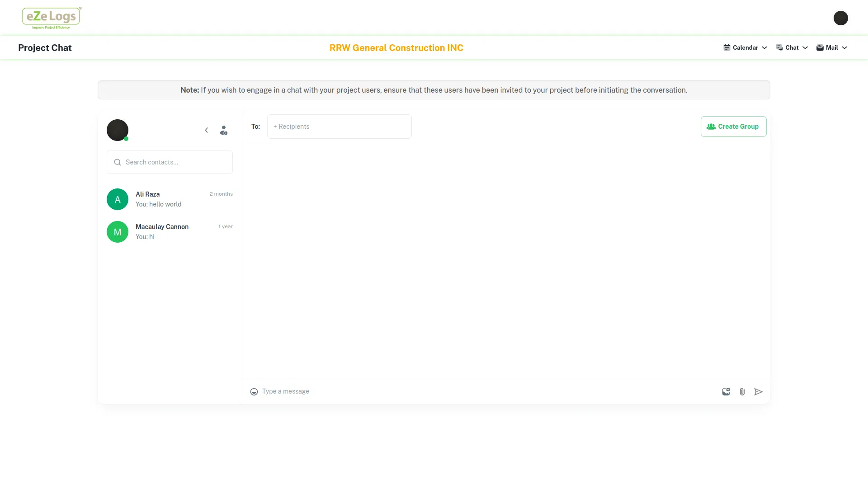Expand the Mail dropdown menu
The height and width of the screenshot is (488, 868).
click(x=831, y=47)
